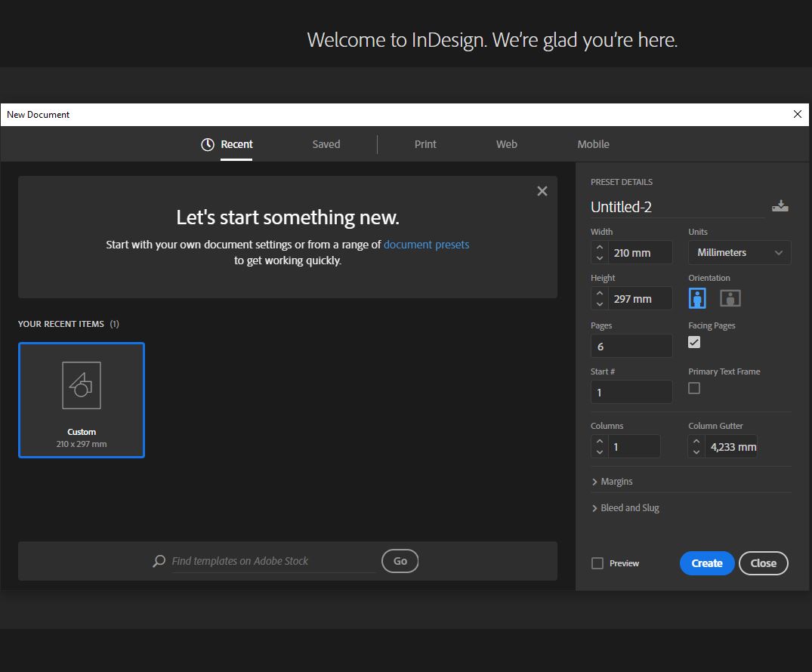Click the Close button

point(764,563)
